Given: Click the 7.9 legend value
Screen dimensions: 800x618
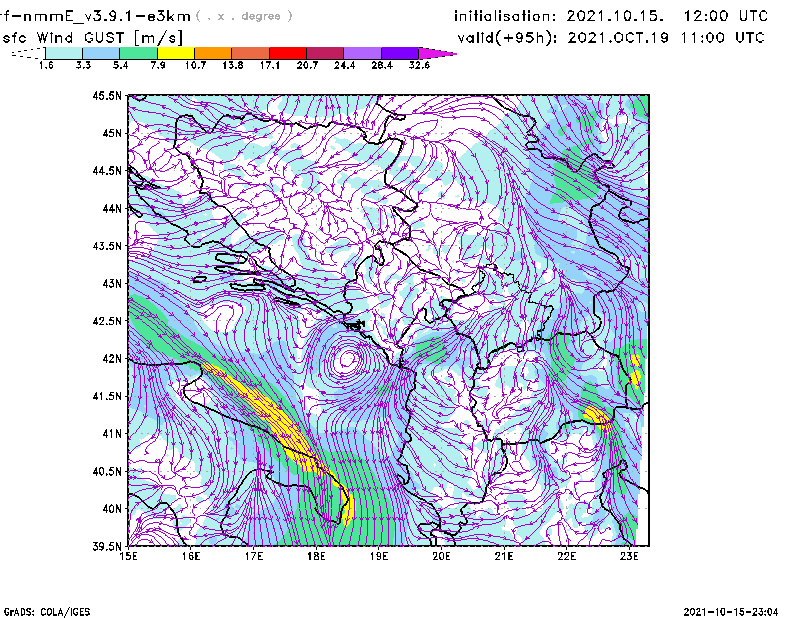Looking at the screenshot, I should pyautogui.click(x=158, y=65).
